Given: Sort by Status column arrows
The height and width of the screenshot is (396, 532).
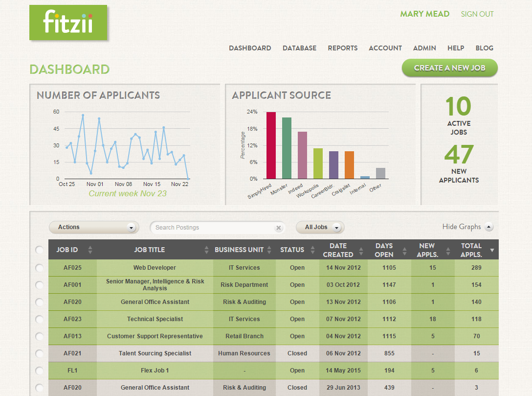Looking at the screenshot, I should (x=312, y=250).
